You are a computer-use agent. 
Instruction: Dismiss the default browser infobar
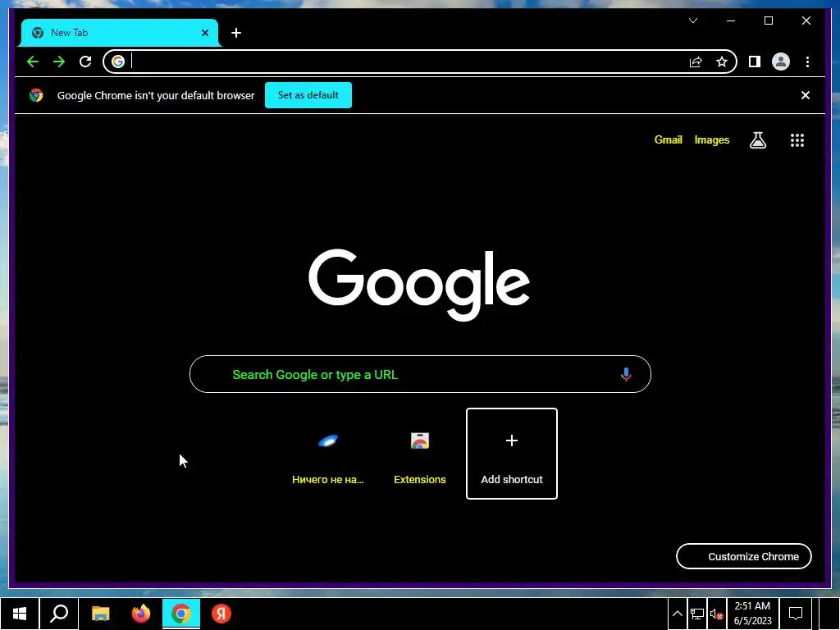point(806,95)
